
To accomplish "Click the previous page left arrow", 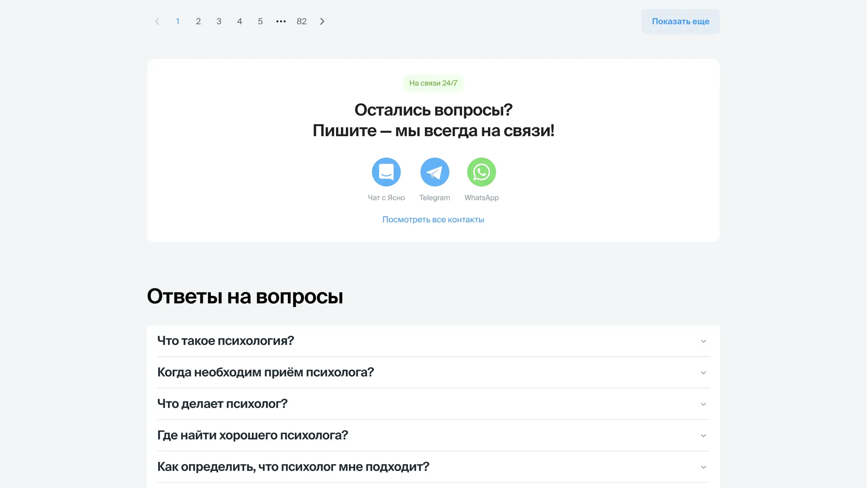I will (157, 22).
